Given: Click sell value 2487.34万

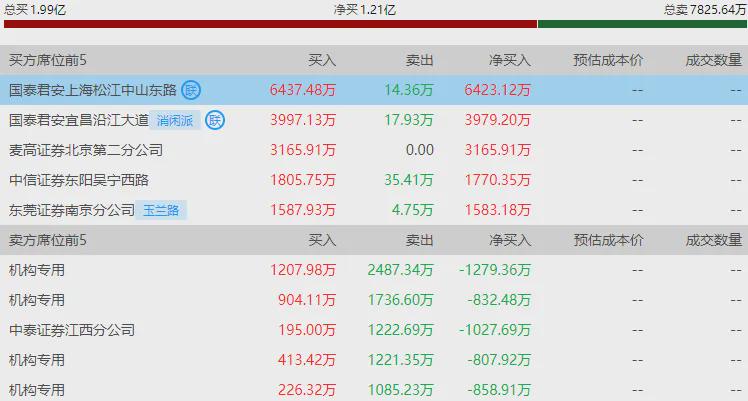Looking at the screenshot, I should click(x=401, y=270).
